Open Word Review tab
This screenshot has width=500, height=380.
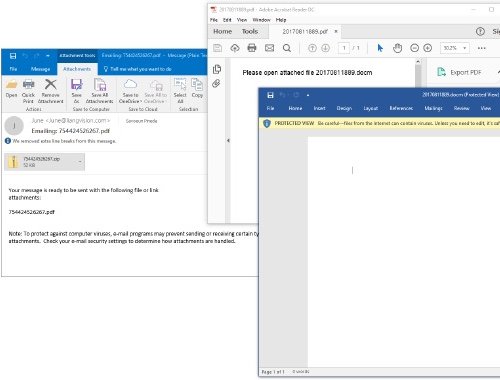point(462,108)
